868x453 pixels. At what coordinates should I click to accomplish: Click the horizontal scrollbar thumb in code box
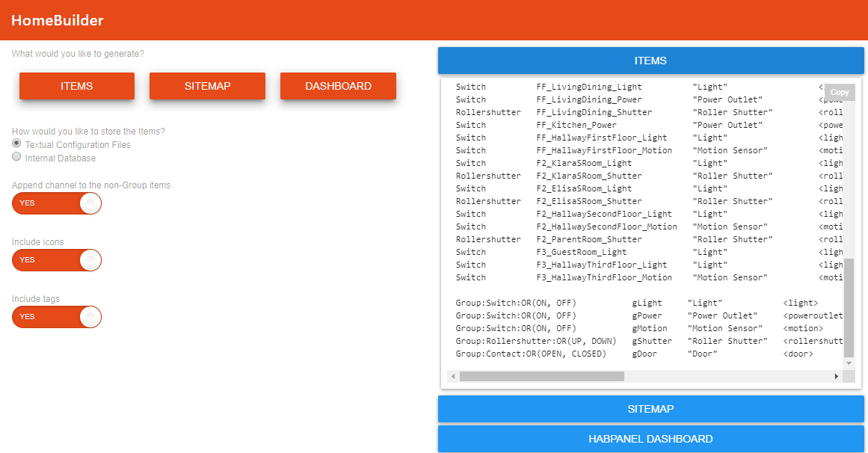coord(542,377)
